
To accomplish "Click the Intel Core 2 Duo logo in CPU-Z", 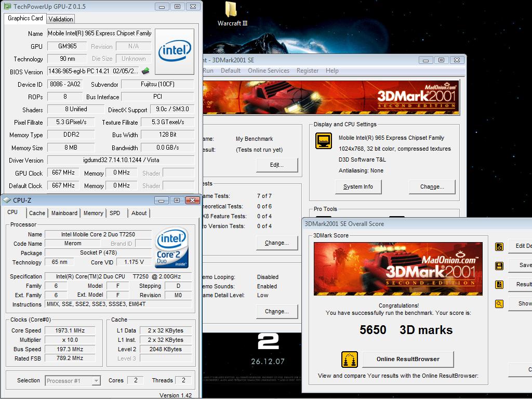I will (x=171, y=247).
